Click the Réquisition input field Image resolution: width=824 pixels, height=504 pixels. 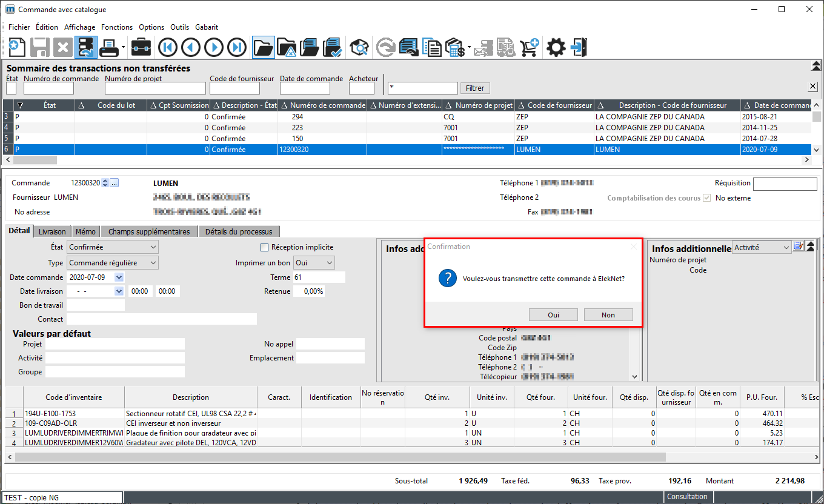coord(785,184)
